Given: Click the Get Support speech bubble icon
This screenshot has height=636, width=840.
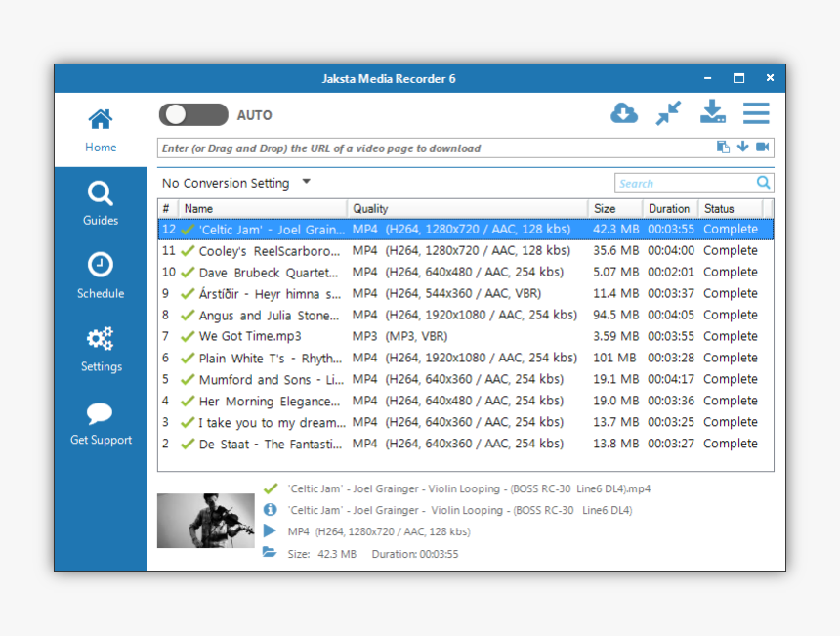Looking at the screenshot, I should (x=100, y=413).
